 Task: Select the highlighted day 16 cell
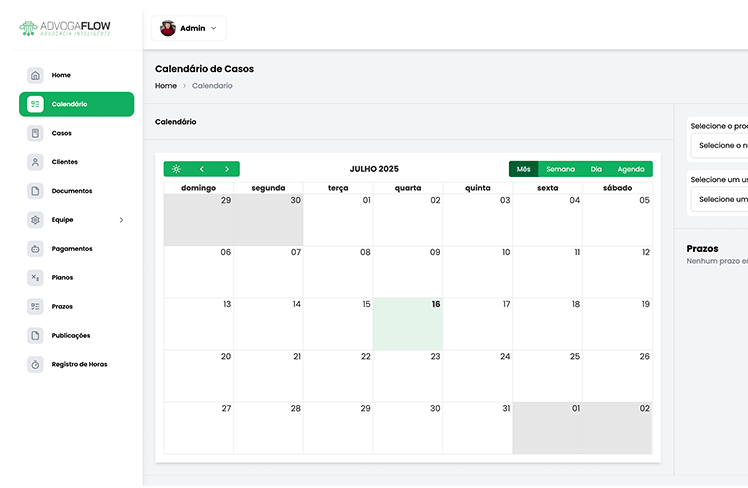[407, 324]
